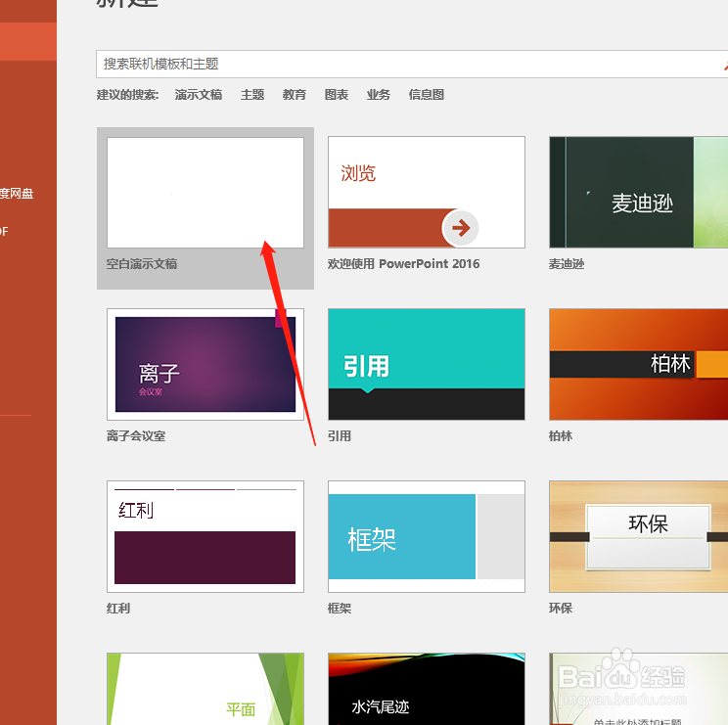Click the 柏林 caption text

coord(561,436)
